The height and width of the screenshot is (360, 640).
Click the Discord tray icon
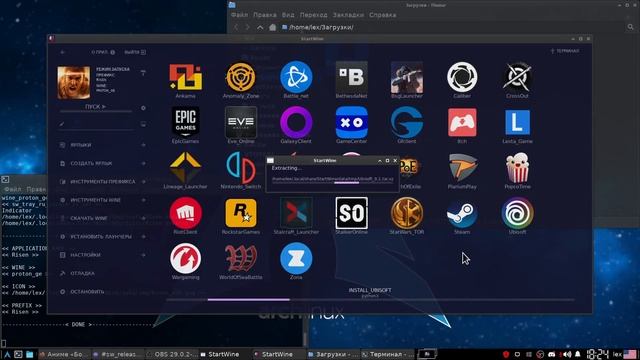[551, 354]
